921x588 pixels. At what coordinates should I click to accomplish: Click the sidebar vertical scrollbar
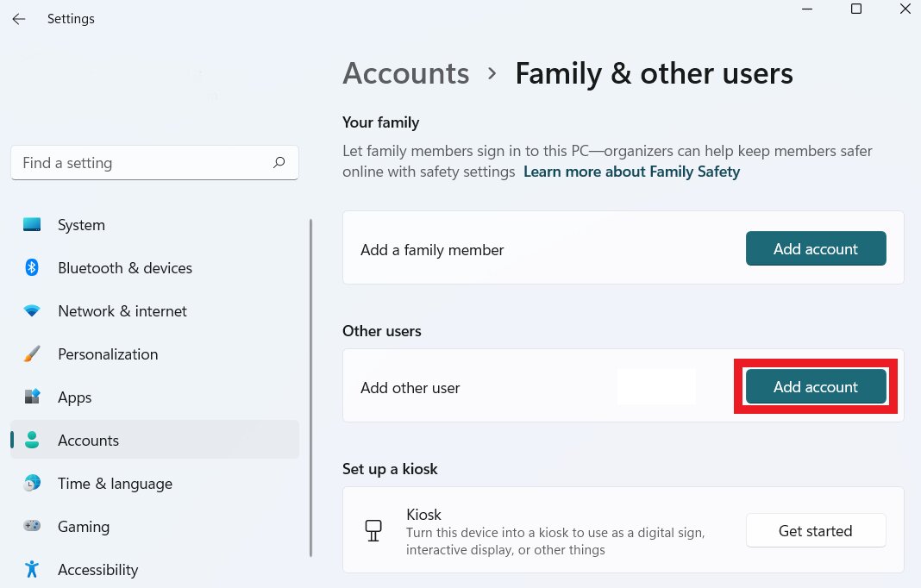[310, 388]
